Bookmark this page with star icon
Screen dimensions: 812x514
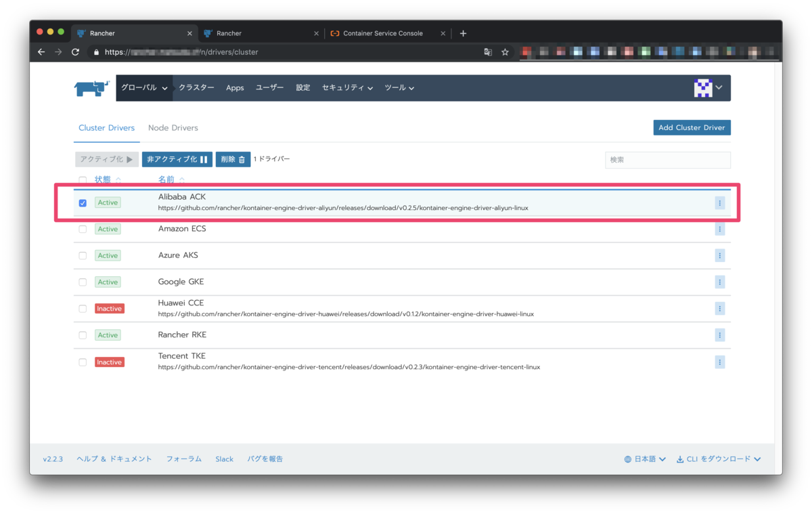(x=505, y=52)
